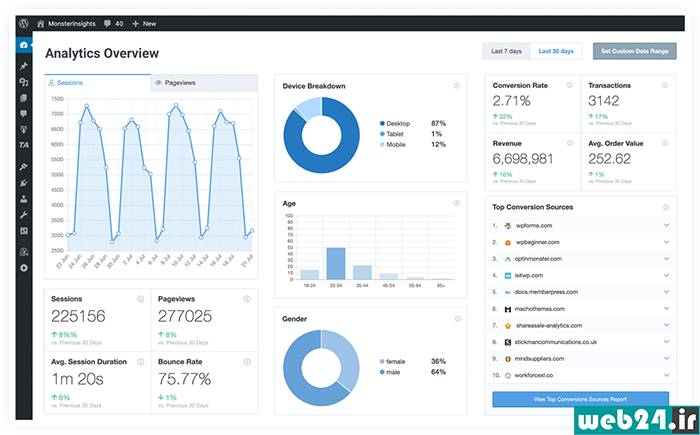Click Set Custom Date Range button
Image resolution: width=700 pixels, height=435 pixels.
pyautogui.click(x=634, y=51)
